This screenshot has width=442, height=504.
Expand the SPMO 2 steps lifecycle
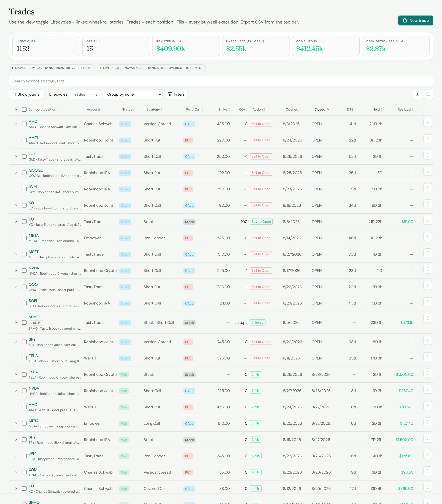tap(16, 322)
